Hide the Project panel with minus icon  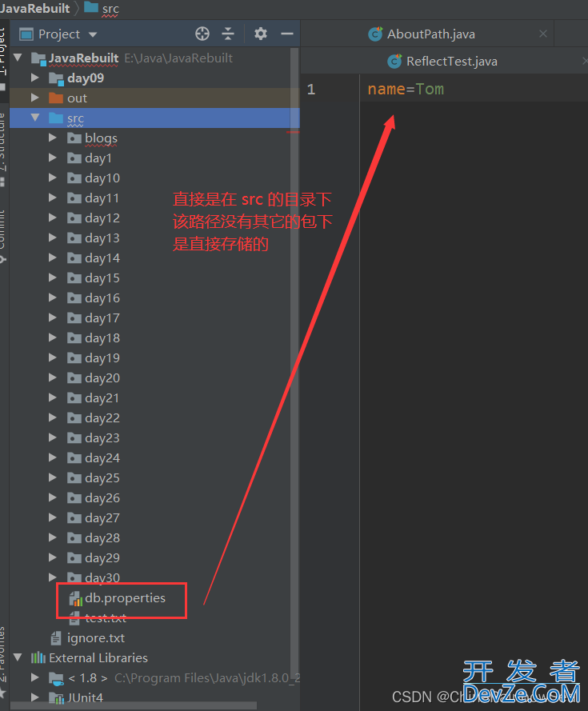[x=286, y=34]
